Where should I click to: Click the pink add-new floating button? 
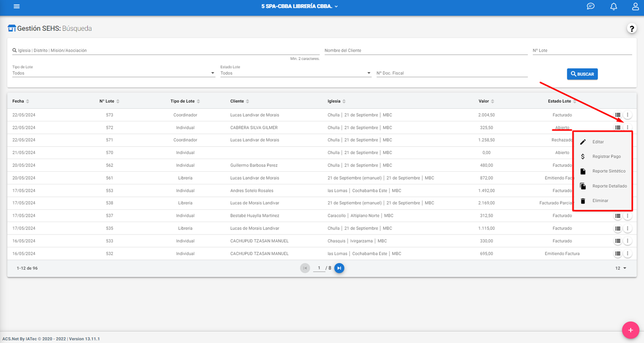pyautogui.click(x=630, y=330)
